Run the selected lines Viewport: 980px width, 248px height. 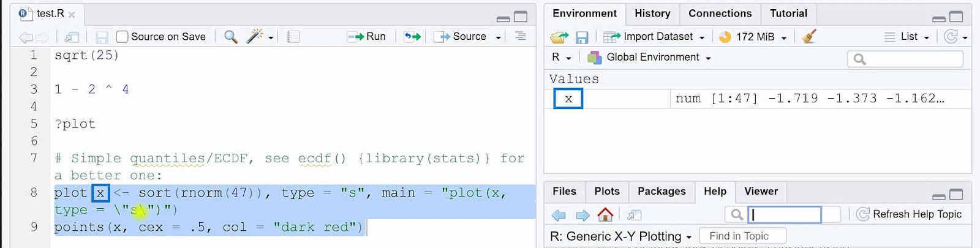(366, 37)
